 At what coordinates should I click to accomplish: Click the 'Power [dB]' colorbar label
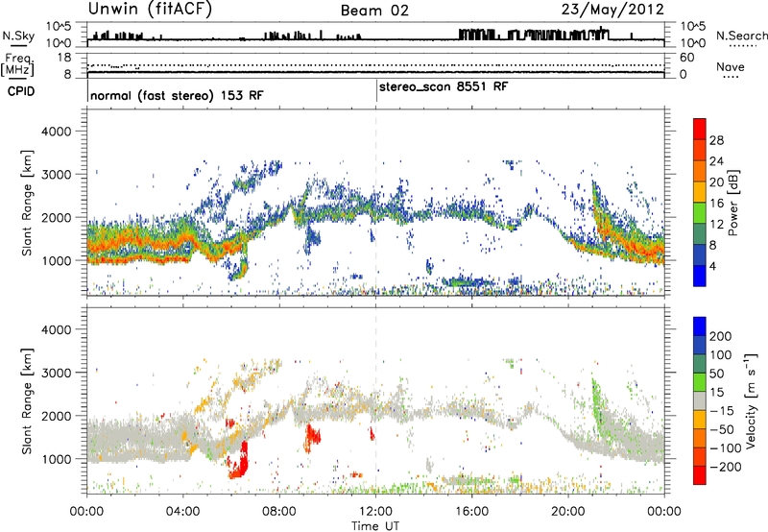[x=733, y=203]
